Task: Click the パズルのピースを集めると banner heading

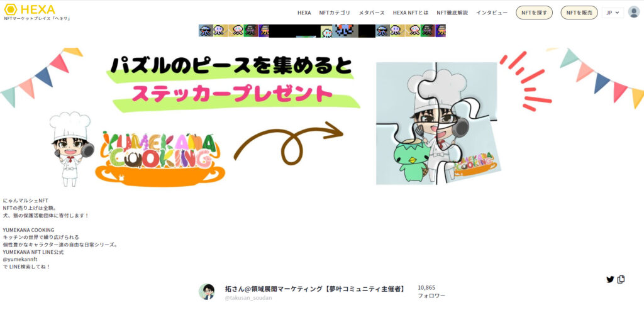Action: pyautogui.click(x=231, y=66)
